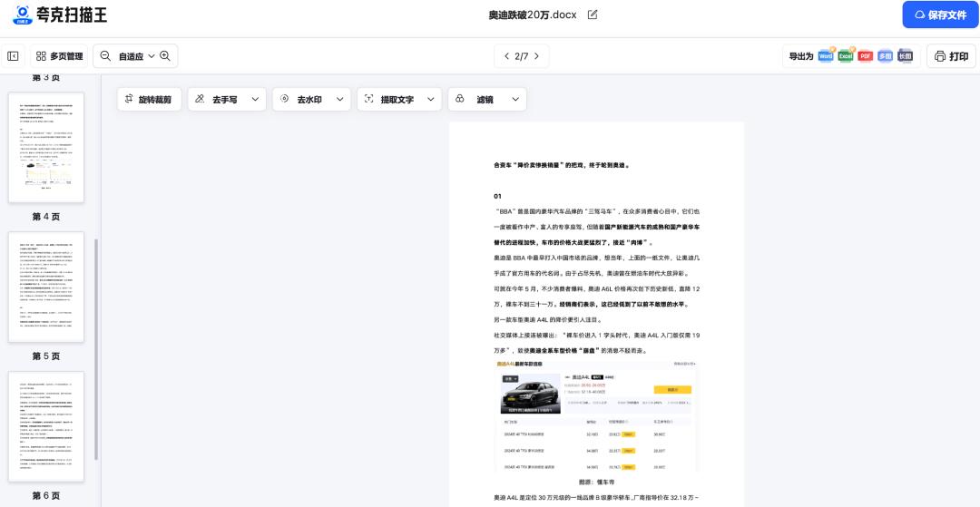Collapse the sidebar panel toggle
Viewport: 980px width, 507px height.
click(14, 56)
